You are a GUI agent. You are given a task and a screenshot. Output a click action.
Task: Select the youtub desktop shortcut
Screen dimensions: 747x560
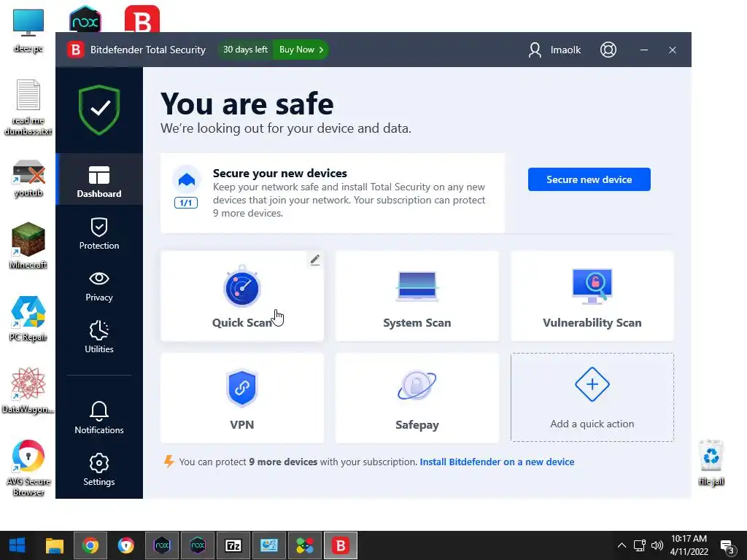(x=28, y=179)
